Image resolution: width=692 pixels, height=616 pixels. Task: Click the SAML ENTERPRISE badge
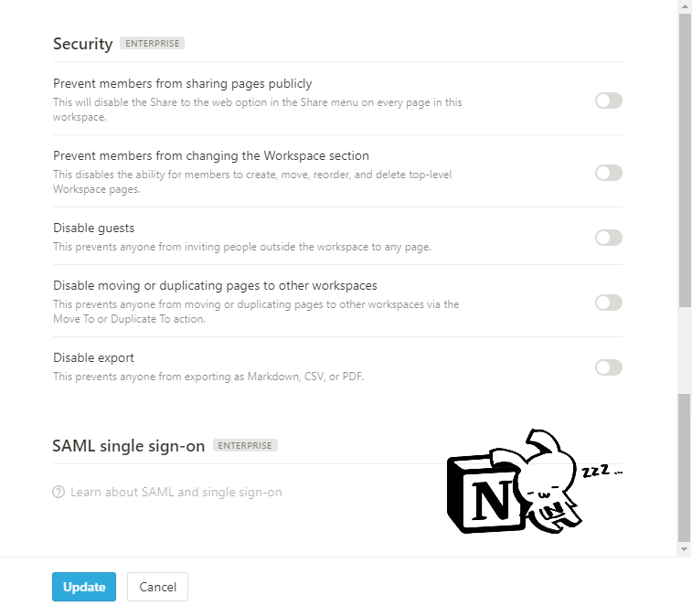pos(245,445)
